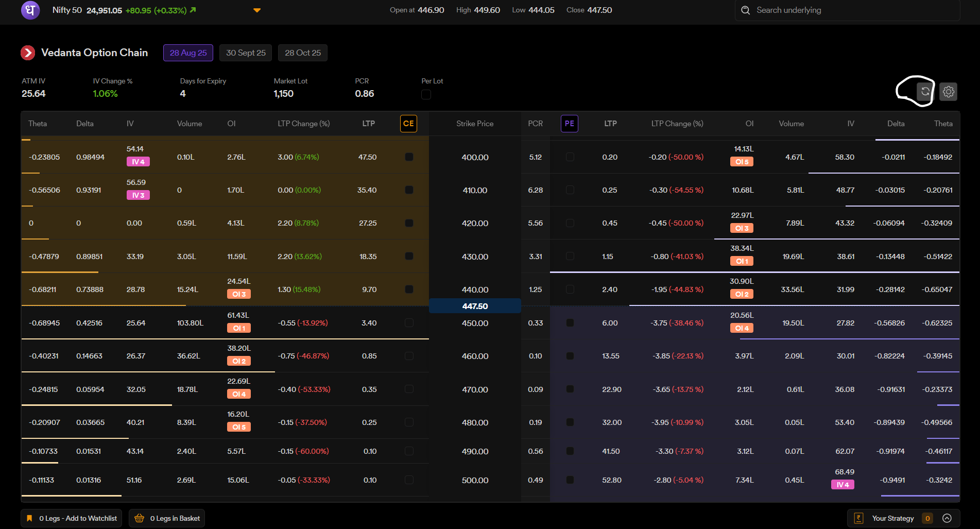Click the search magnifier icon

tap(745, 10)
